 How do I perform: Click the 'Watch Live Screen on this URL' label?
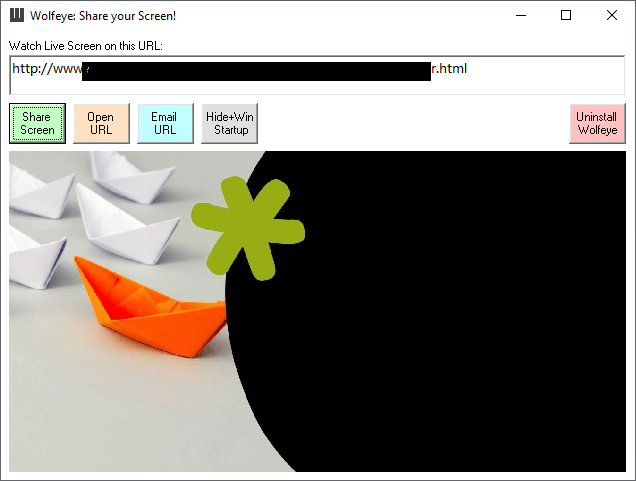coord(86,46)
